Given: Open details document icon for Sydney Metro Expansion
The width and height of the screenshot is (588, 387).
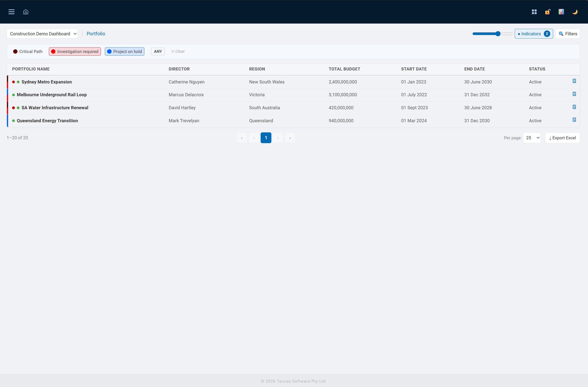Looking at the screenshot, I should 574,81.
